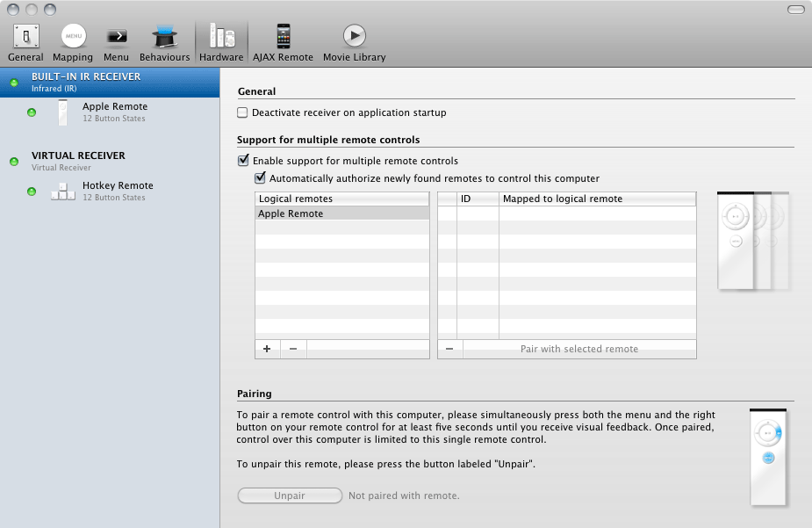This screenshot has height=528, width=812.
Task: Disable support for multiple remote controls
Action: coord(243,161)
